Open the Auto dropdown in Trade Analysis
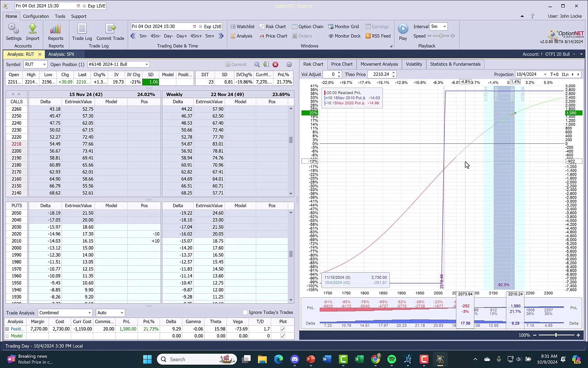This screenshot has width=588, height=368. (x=122, y=313)
